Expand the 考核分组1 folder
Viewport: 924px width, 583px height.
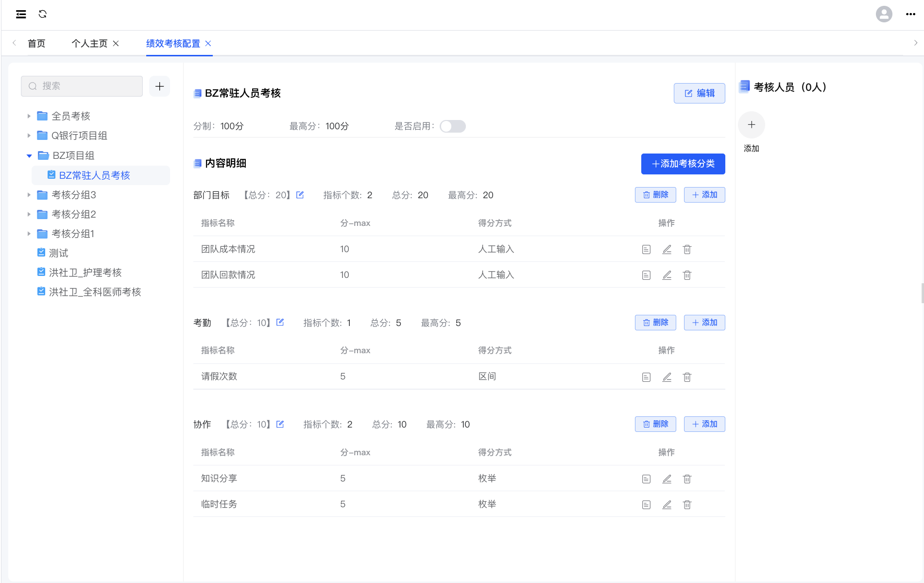tap(29, 234)
